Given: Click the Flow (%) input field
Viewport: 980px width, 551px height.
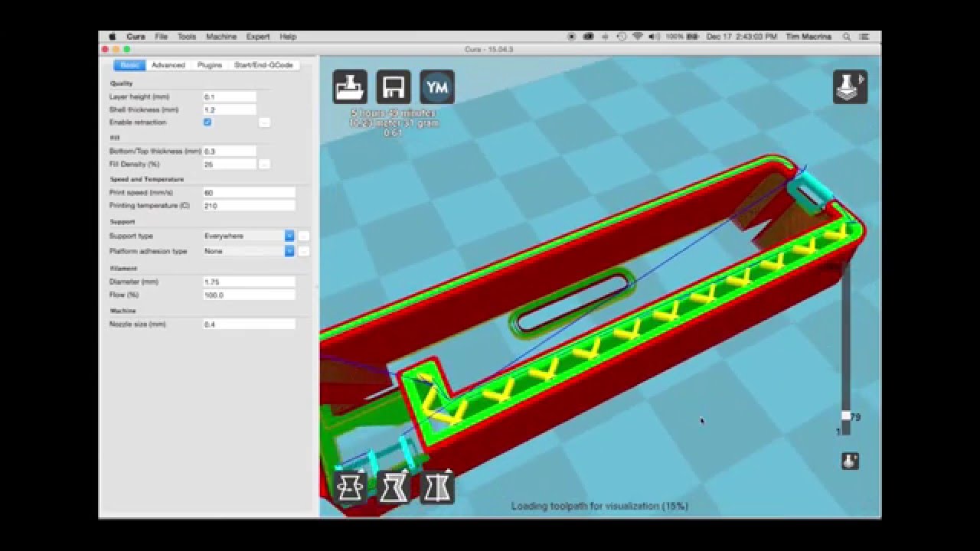Looking at the screenshot, I should [249, 295].
